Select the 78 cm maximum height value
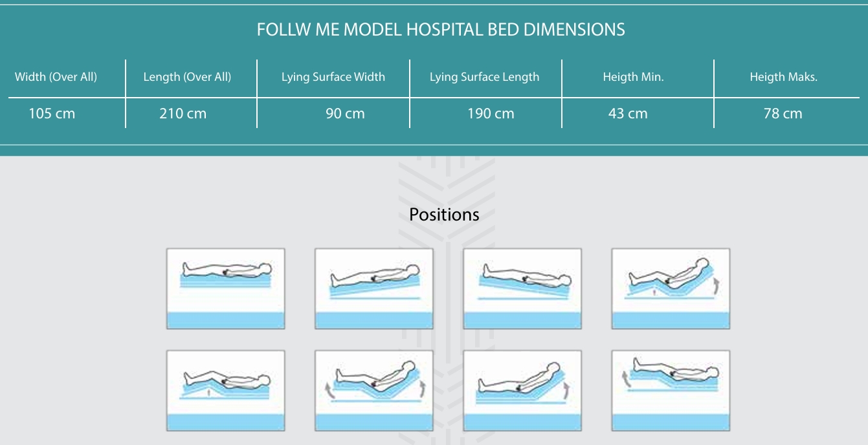Image resolution: width=868 pixels, height=445 pixels. (x=783, y=114)
